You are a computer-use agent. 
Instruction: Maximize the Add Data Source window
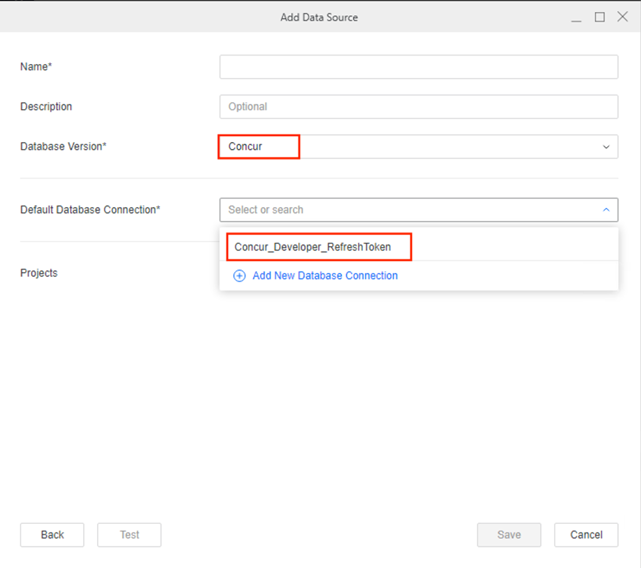[600, 17]
